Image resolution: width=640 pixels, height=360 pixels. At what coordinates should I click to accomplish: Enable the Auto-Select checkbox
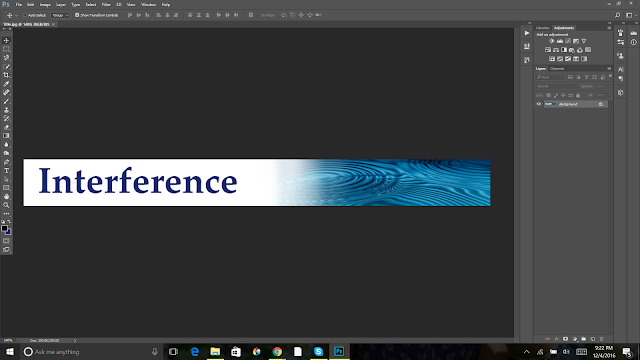[x=25, y=15]
